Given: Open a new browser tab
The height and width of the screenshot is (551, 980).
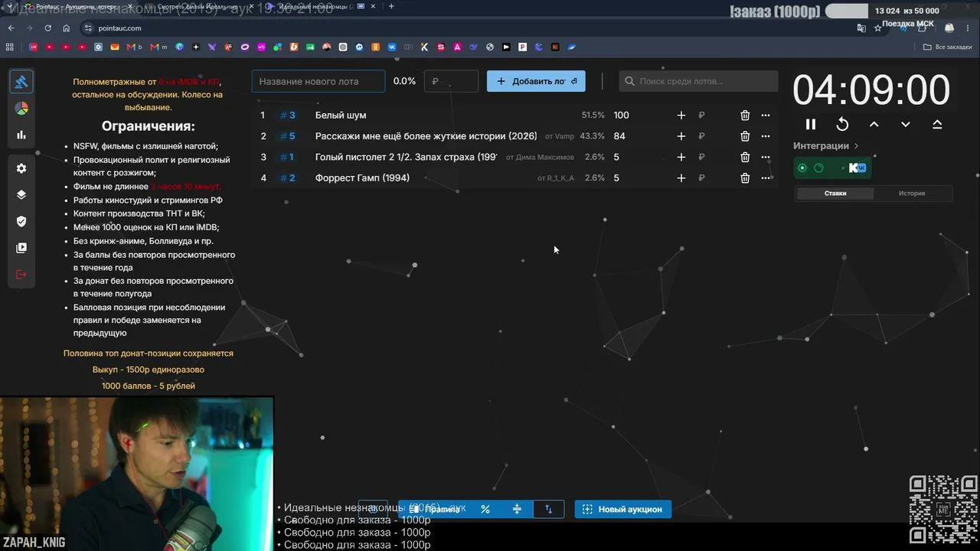Looking at the screenshot, I should pyautogui.click(x=391, y=6).
